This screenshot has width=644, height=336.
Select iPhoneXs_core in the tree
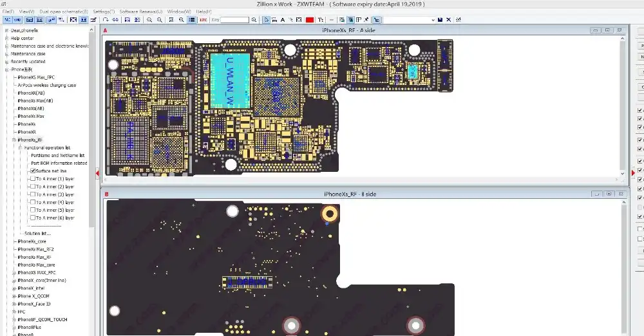[32, 241]
